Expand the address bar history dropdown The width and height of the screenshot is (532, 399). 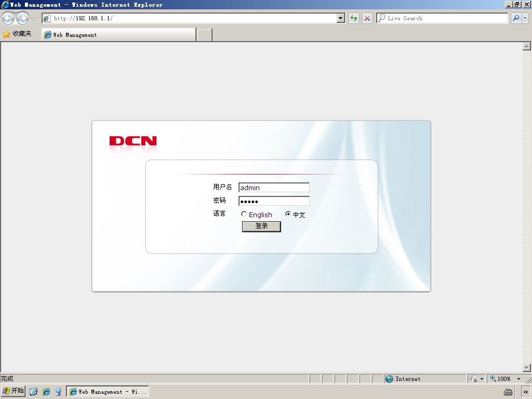pyautogui.click(x=341, y=18)
